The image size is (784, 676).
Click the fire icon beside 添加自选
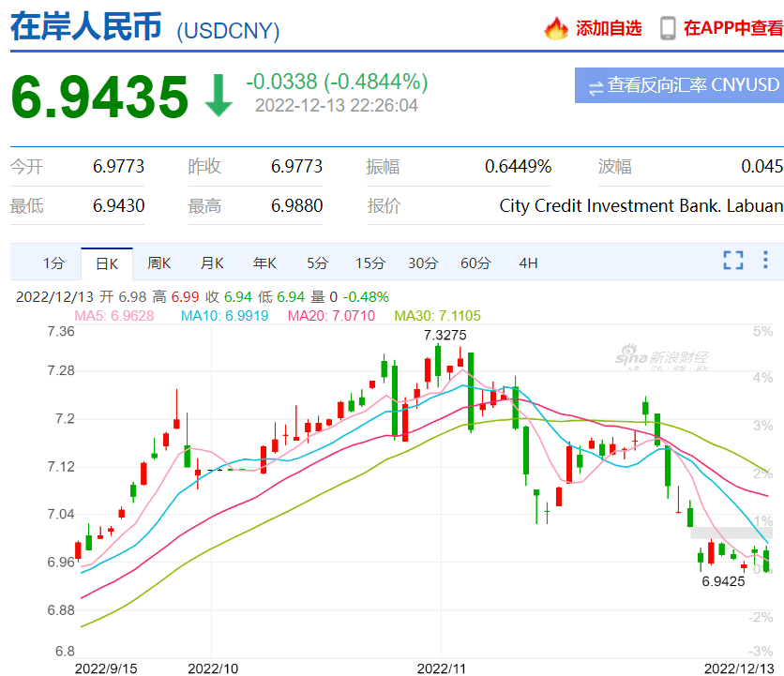coord(556,28)
